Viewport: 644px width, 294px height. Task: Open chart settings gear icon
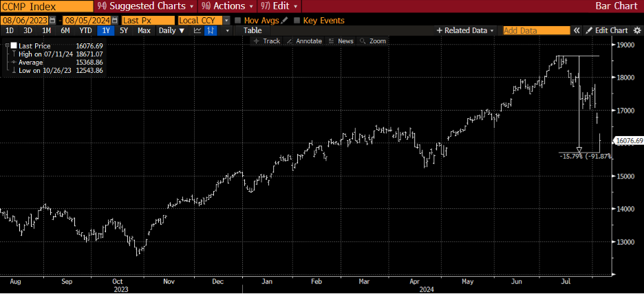pos(636,31)
